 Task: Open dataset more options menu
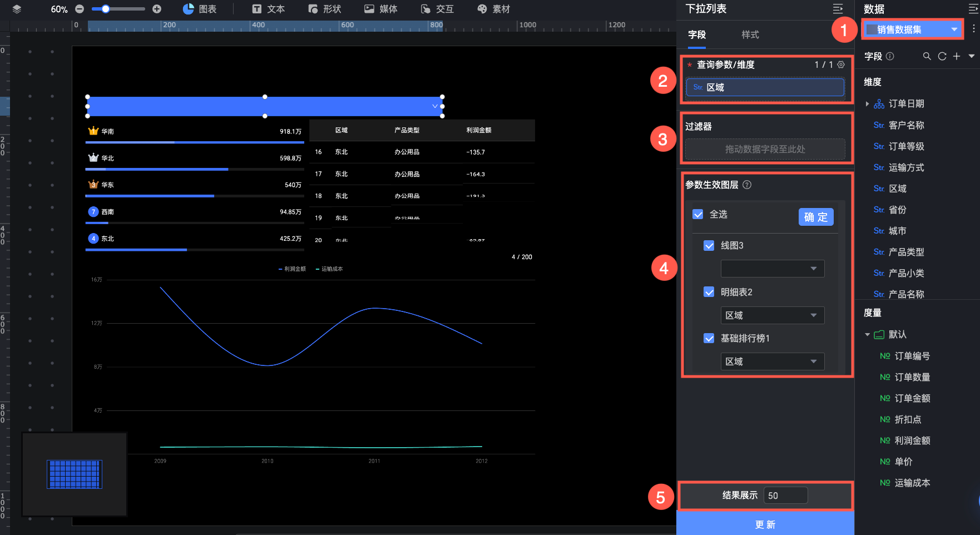[x=973, y=29]
